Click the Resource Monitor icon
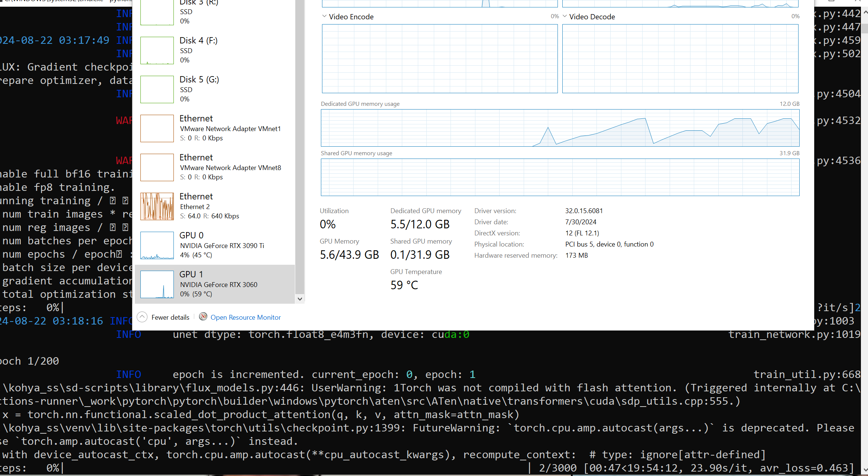 203,317
